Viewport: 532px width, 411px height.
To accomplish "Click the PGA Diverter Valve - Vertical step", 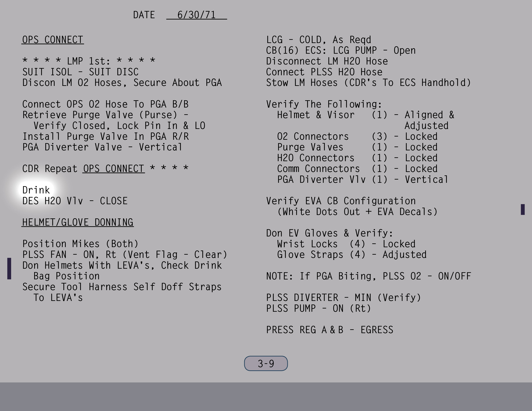I will 102,147.
